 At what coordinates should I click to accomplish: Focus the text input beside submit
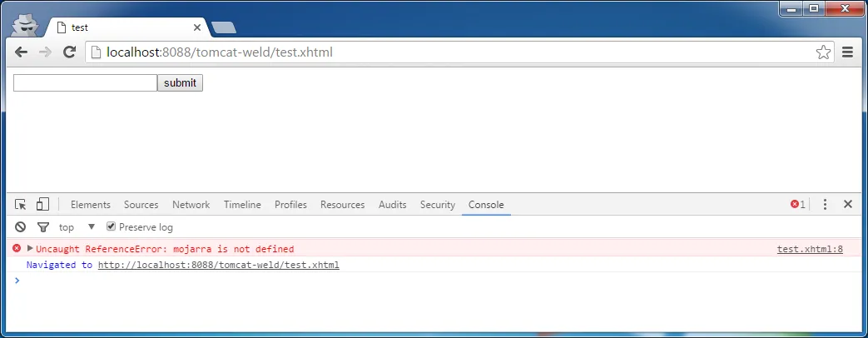(85, 82)
